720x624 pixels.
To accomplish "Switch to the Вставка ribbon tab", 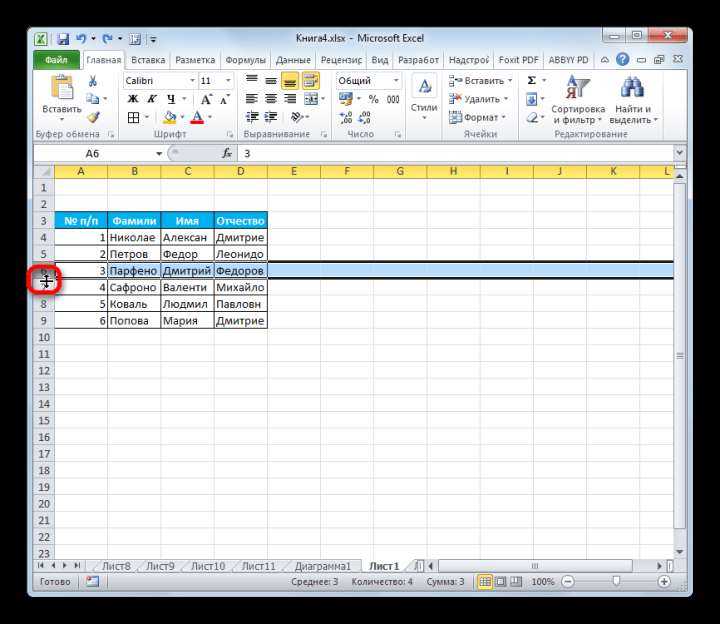I will pos(148,60).
